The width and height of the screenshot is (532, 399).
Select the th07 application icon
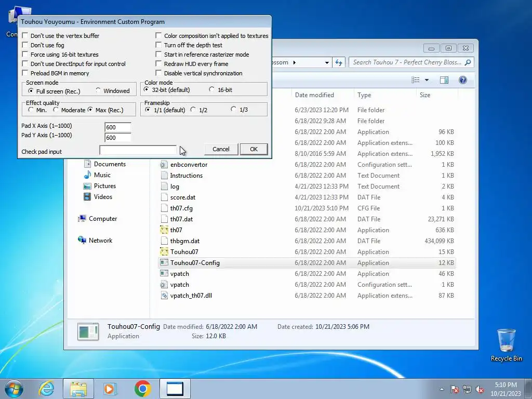164,230
